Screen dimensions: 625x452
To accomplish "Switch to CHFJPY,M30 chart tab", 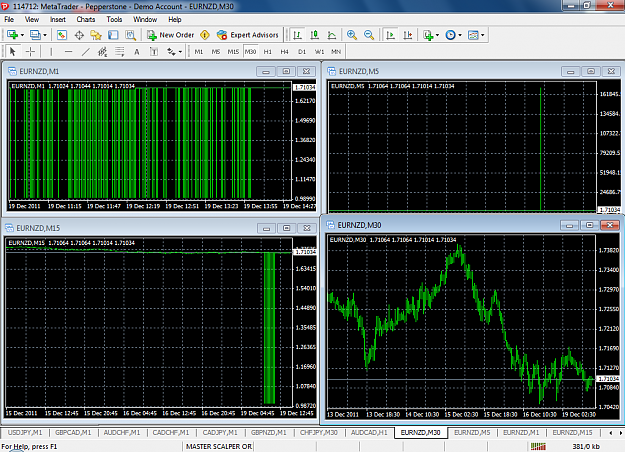I will 318,432.
